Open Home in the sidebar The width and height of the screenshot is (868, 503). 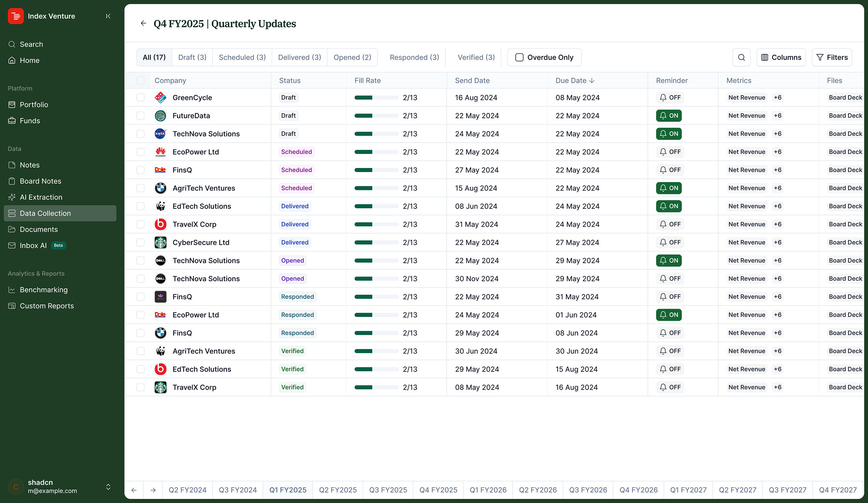tap(60, 60)
